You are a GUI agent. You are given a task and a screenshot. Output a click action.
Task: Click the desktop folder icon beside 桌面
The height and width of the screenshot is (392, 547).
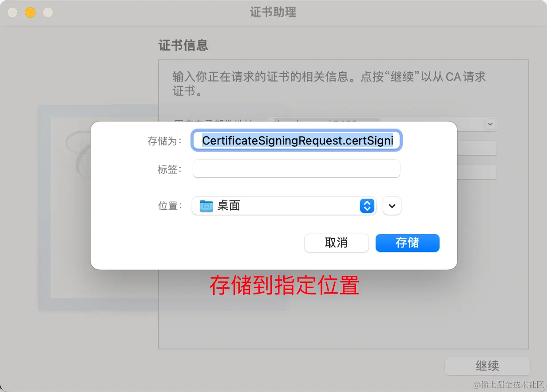206,206
